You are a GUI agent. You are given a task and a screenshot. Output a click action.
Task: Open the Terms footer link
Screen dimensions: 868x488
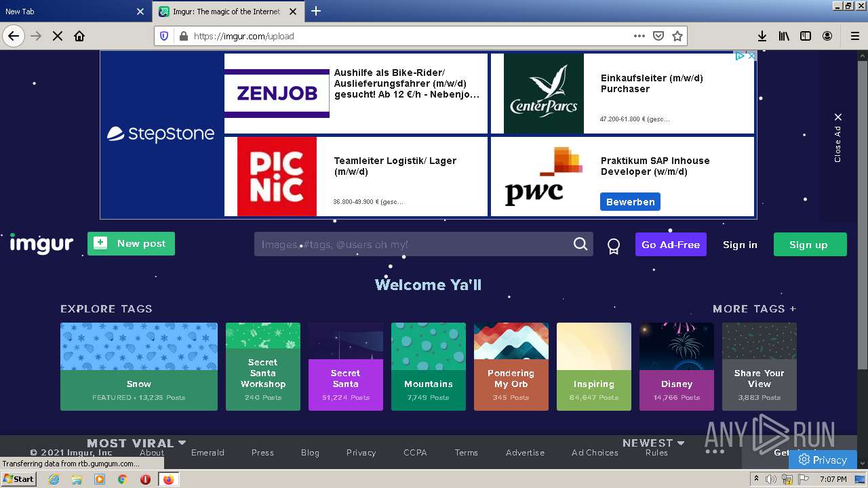click(x=467, y=453)
